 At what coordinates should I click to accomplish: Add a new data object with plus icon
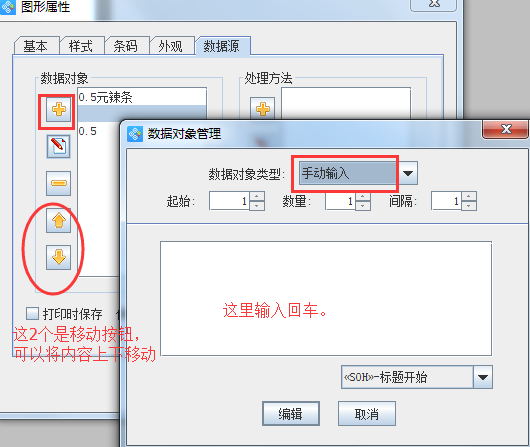click(x=58, y=110)
